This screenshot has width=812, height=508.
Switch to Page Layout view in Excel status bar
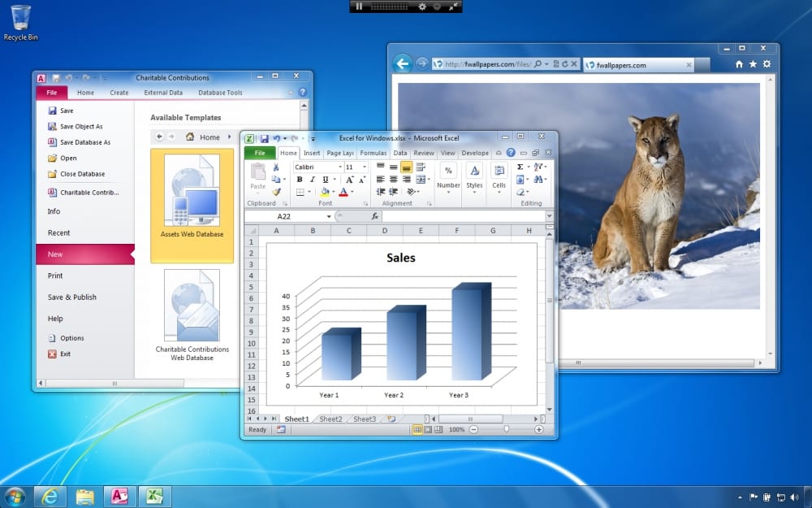pyautogui.click(x=428, y=429)
